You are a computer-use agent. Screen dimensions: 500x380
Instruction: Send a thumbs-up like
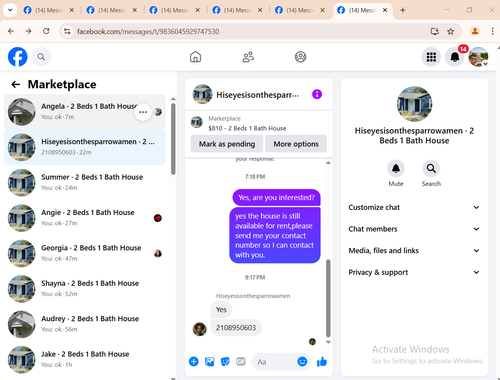click(x=322, y=361)
